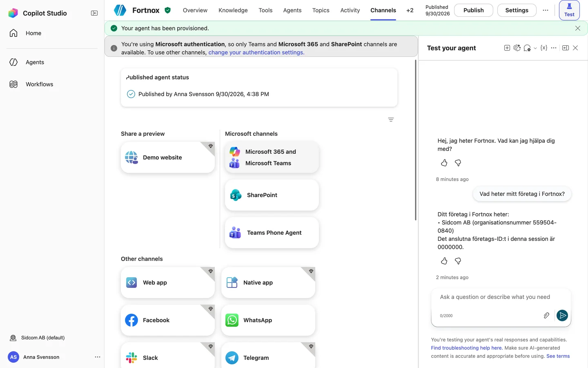588x368 pixels.
Task: Open the Teams Phone Agent channel
Action: click(x=272, y=233)
